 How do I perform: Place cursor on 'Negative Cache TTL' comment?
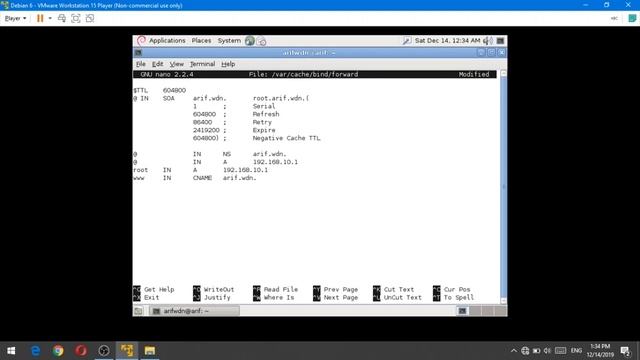[x=287, y=138]
